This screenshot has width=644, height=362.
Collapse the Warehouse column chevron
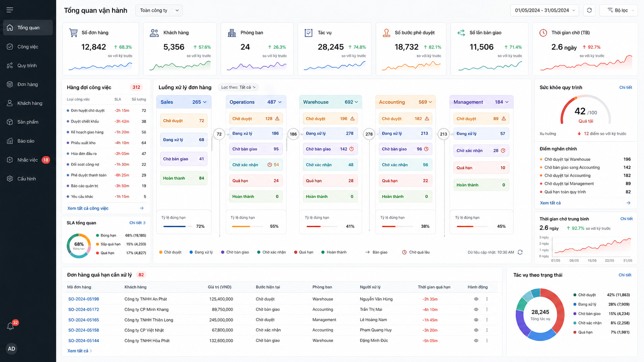[356, 102]
